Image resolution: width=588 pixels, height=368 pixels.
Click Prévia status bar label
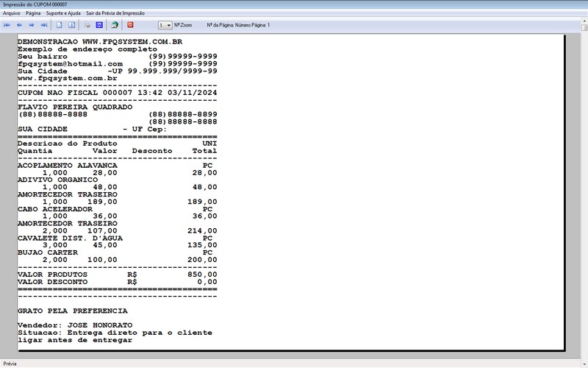coord(10,364)
